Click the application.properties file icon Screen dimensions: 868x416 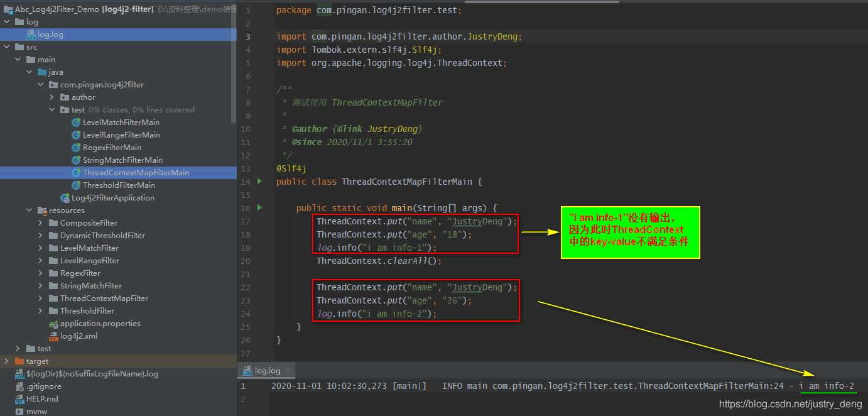click(53, 324)
